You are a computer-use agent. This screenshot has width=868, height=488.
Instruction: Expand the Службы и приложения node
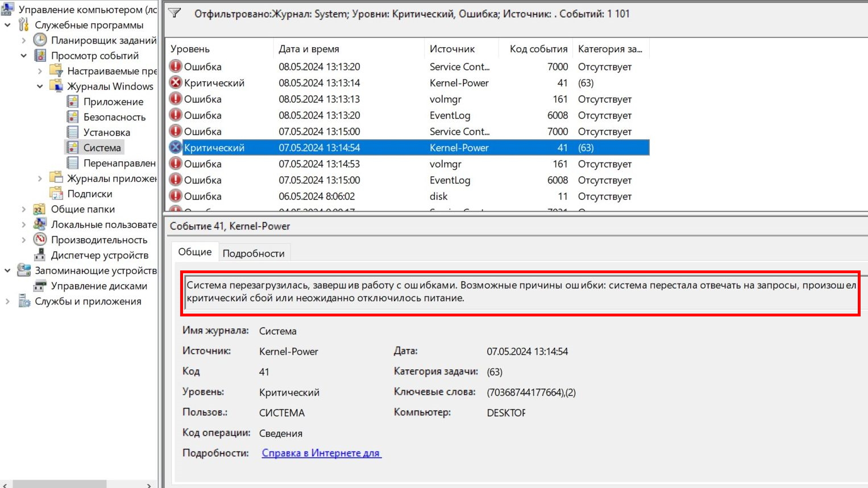click(x=7, y=301)
